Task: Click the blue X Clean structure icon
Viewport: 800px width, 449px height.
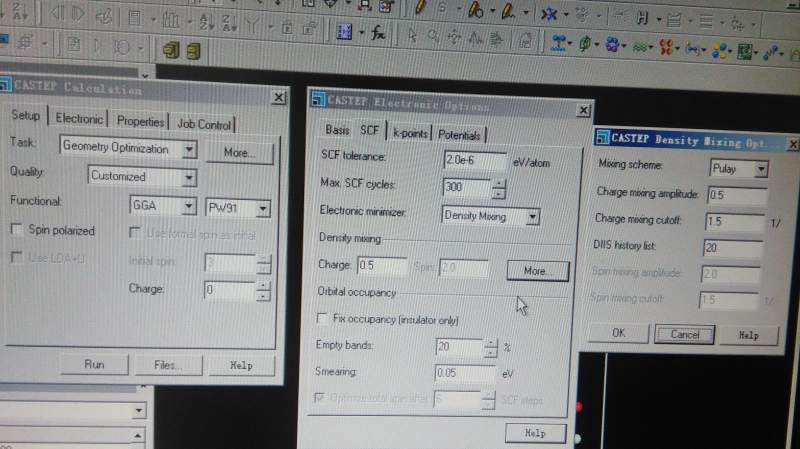Action: [x=549, y=14]
